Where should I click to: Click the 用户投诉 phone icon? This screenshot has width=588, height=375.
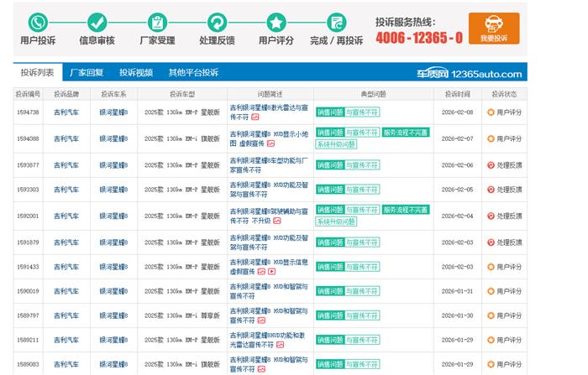37,23
